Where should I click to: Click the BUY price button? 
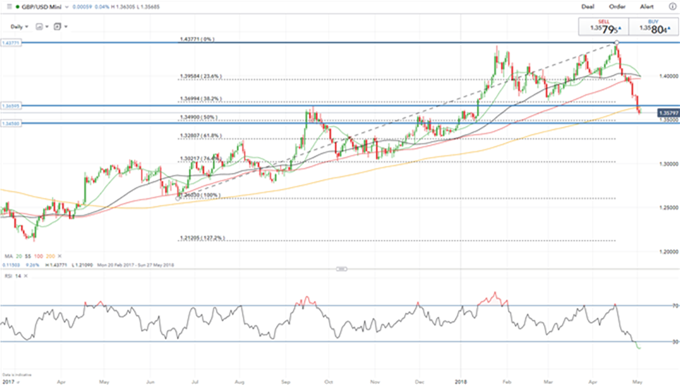coord(653,27)
